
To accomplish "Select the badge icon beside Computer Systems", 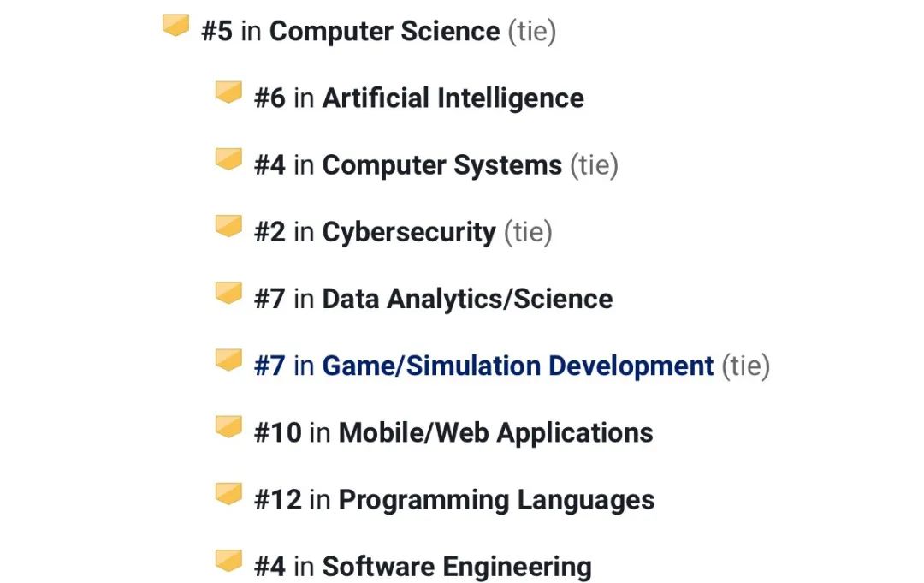I will (x=228, y=159).
